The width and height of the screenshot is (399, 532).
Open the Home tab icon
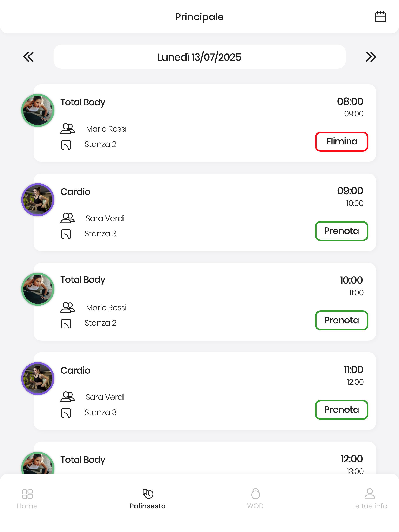pos(27,494)
